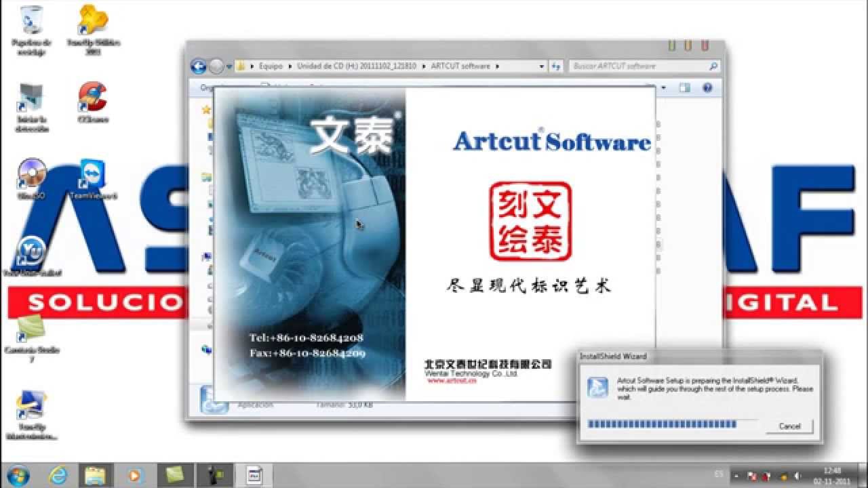Click the red seal logo on the splash
This screenshot has height=488, width=868.
[530, 222]
